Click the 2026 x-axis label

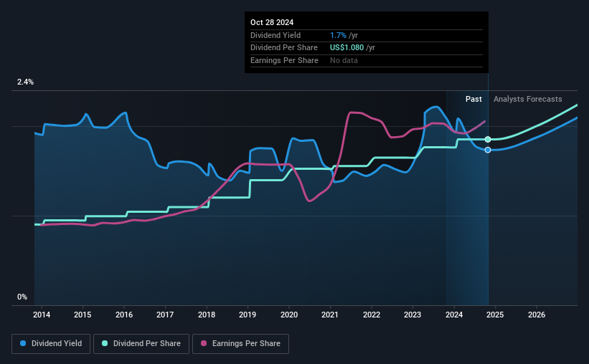point(537,315)
